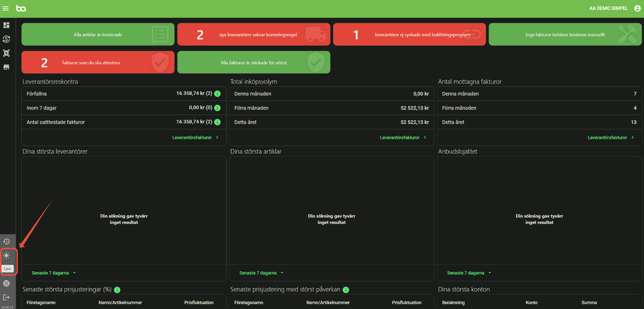
Task: Click the app logo in header
Action: pyautogui.click(x=21, y=8)
